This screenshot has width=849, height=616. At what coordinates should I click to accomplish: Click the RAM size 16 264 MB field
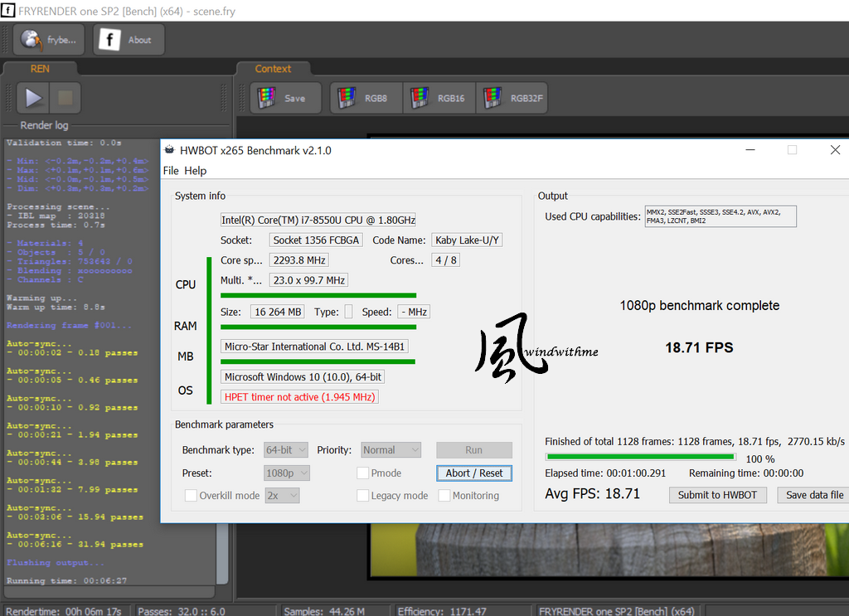tap(277, 312)
